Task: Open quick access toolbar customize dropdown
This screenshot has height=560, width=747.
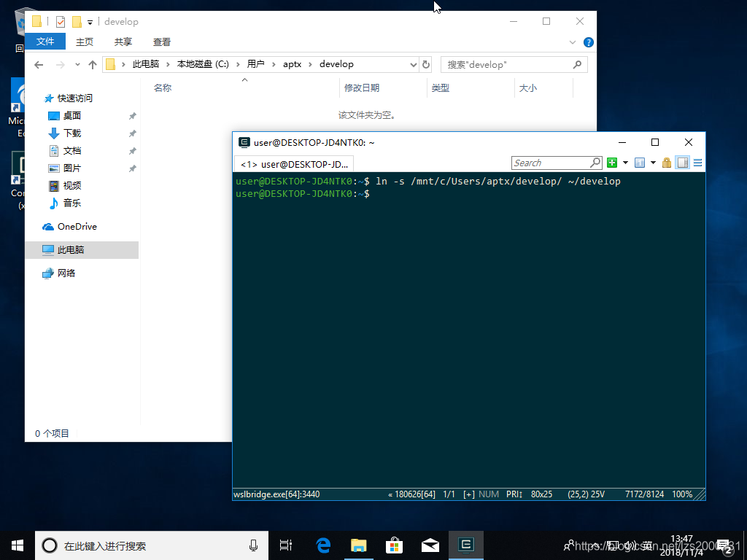Action: [90, 23]
